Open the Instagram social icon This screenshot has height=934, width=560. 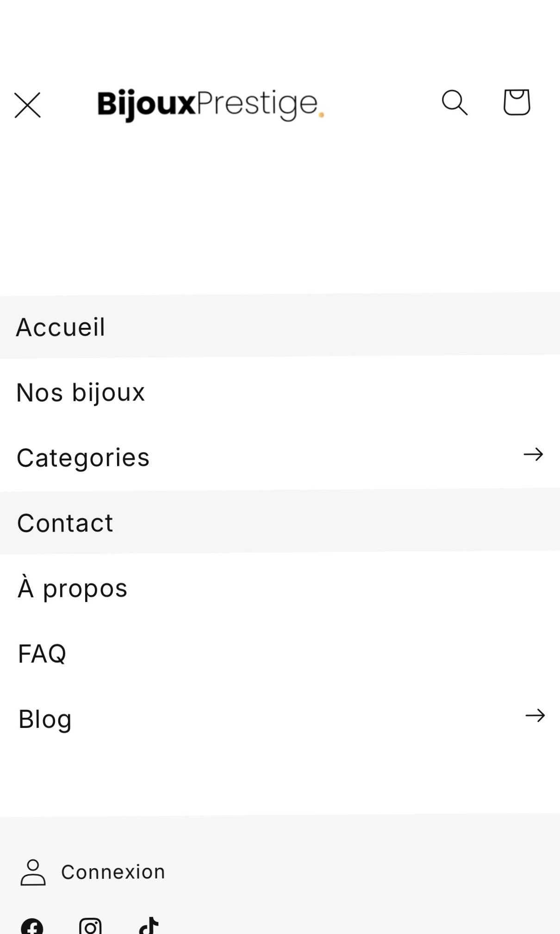90,927
